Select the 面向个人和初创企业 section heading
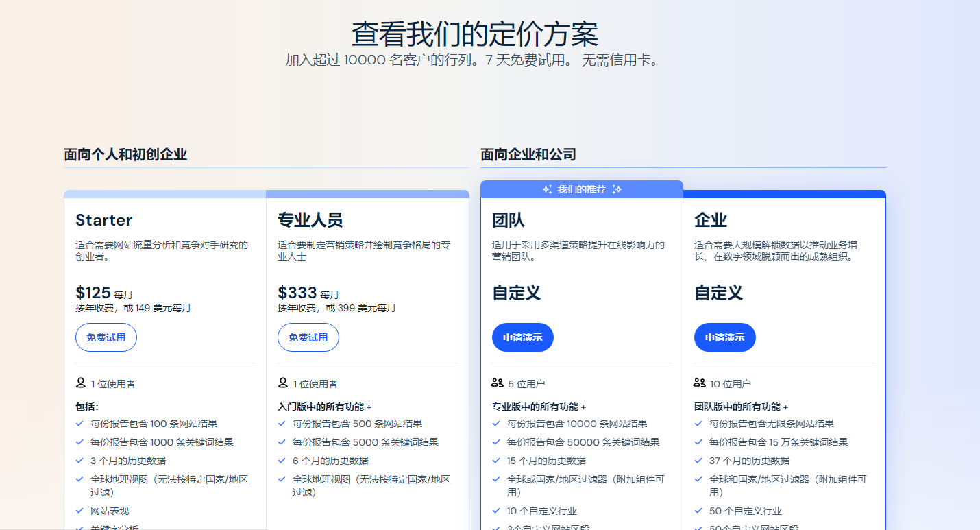Image resolution: width=980 pixels, height=530 pixels. pos(125,155)
